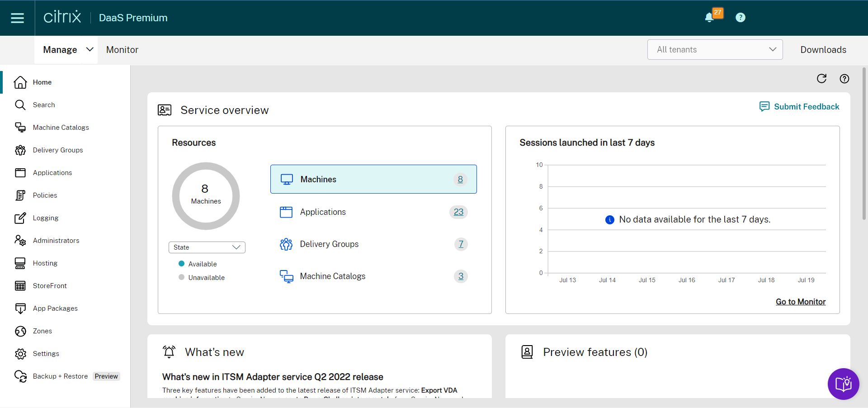Open Backup + Restore in sidebar

click(60, 376)
